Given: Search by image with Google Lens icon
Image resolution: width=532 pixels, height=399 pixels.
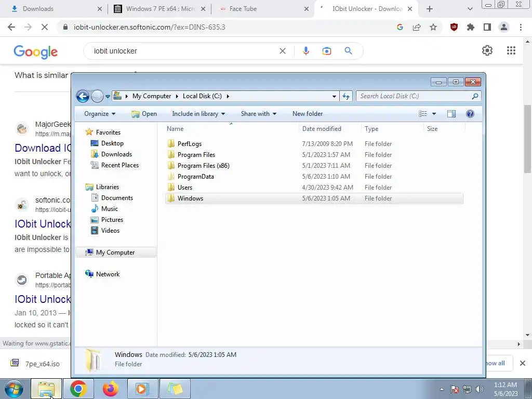Looking at the screenshot, I should [x=327, y=51].
